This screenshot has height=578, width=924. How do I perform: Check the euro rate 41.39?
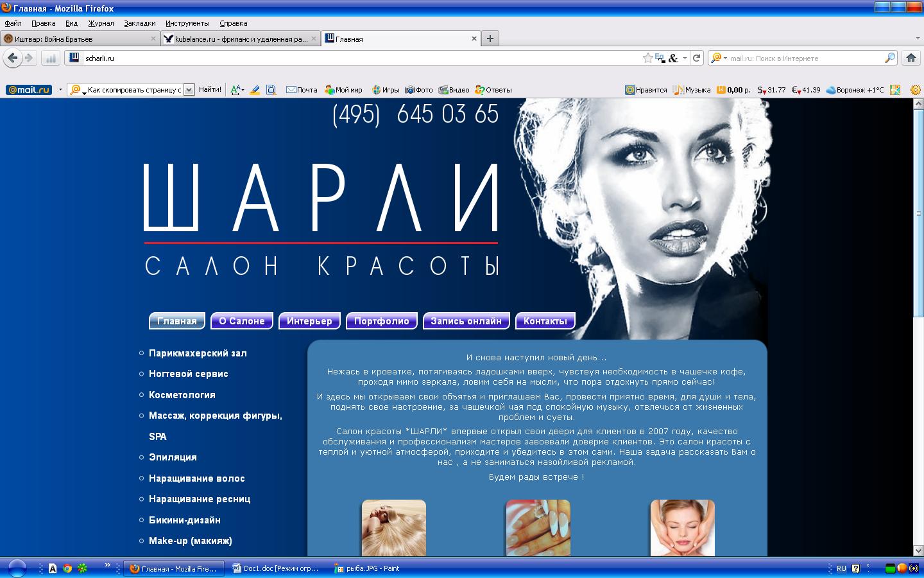806,90
